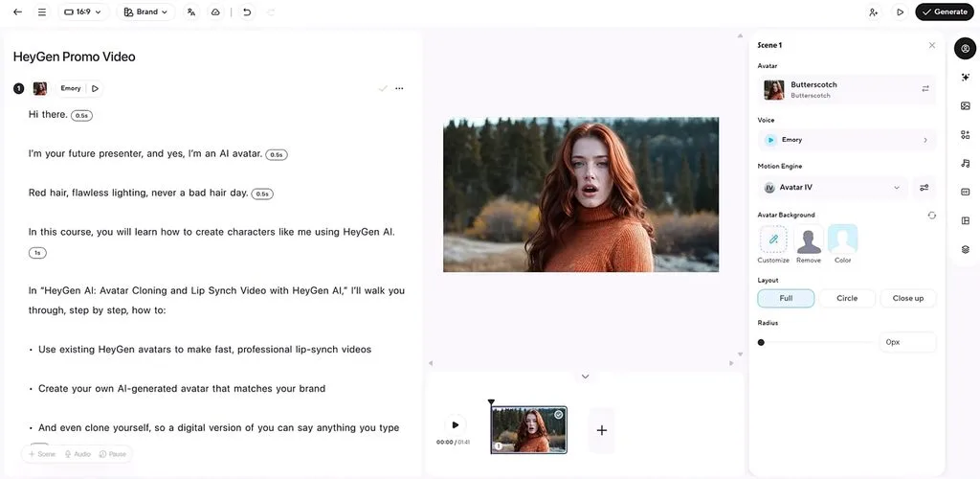Click the 1s pause chip
This screenshot has height=479, width=980.
point(37,253)
